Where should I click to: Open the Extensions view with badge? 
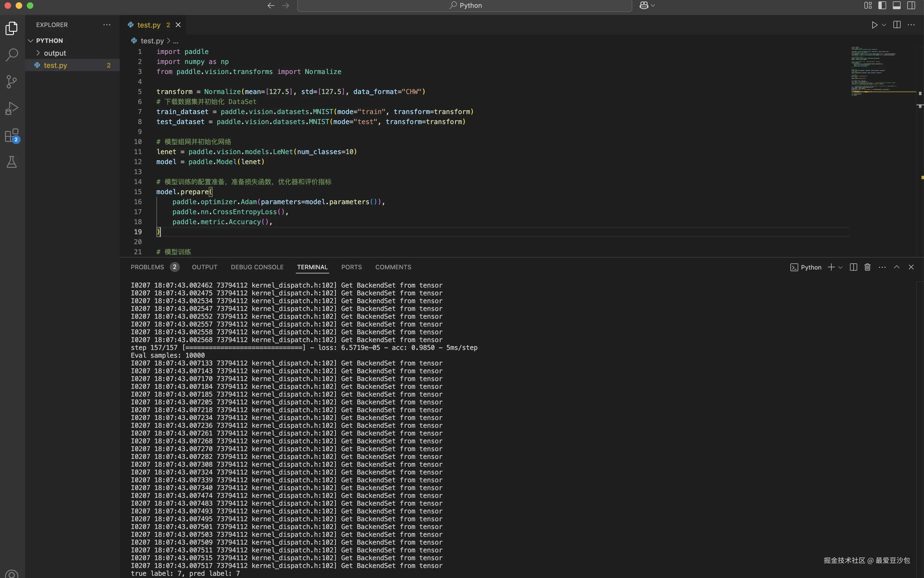pos(12,136)
